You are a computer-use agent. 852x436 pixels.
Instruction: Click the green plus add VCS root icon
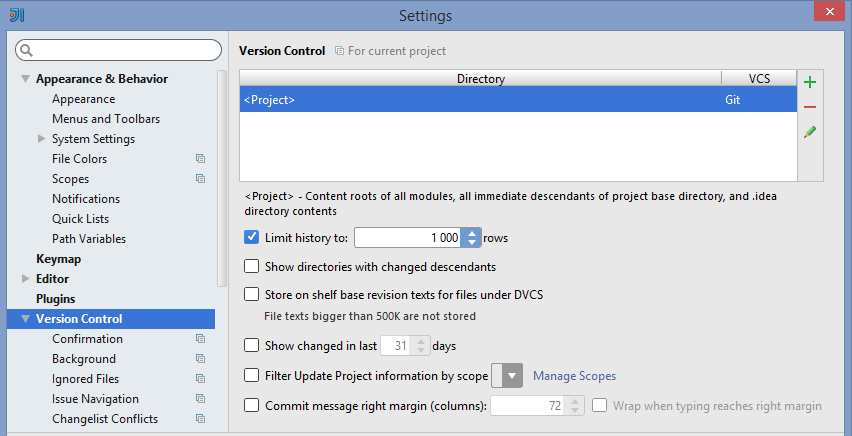pos(810,83)
